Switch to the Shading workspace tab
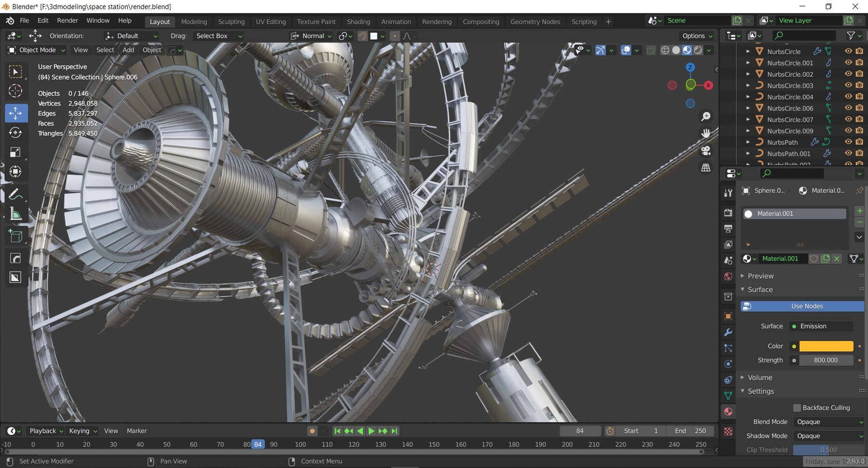 pos(358,22)
